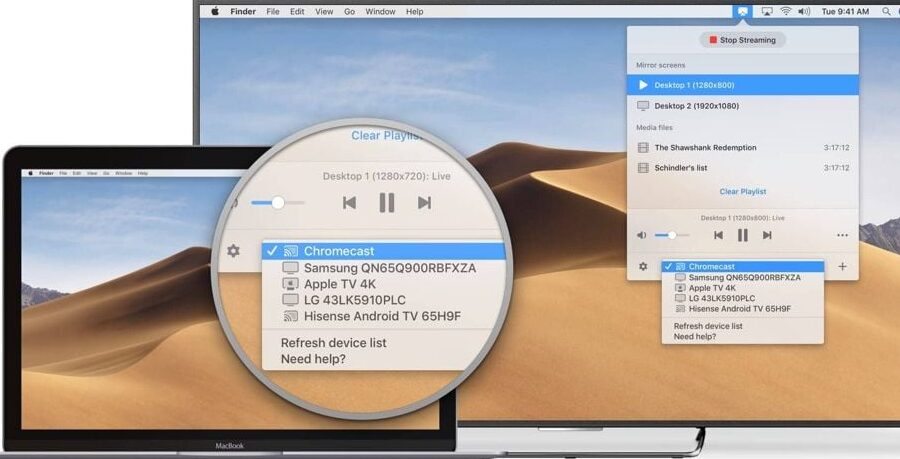
Task: Click Desktop 1 (1280x800): Live status text
Action: coord(743,218)
